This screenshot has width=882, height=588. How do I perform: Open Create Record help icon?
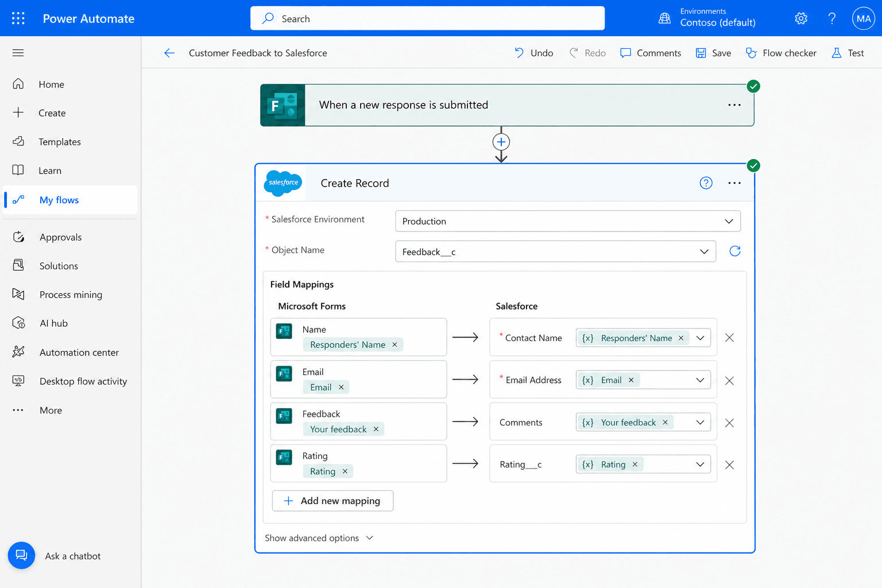706,183
